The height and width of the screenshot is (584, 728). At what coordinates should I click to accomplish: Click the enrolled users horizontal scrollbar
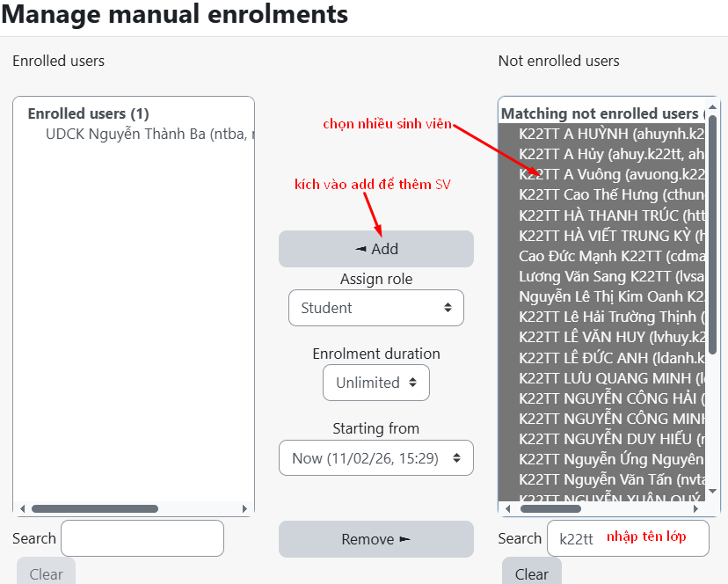95,508
